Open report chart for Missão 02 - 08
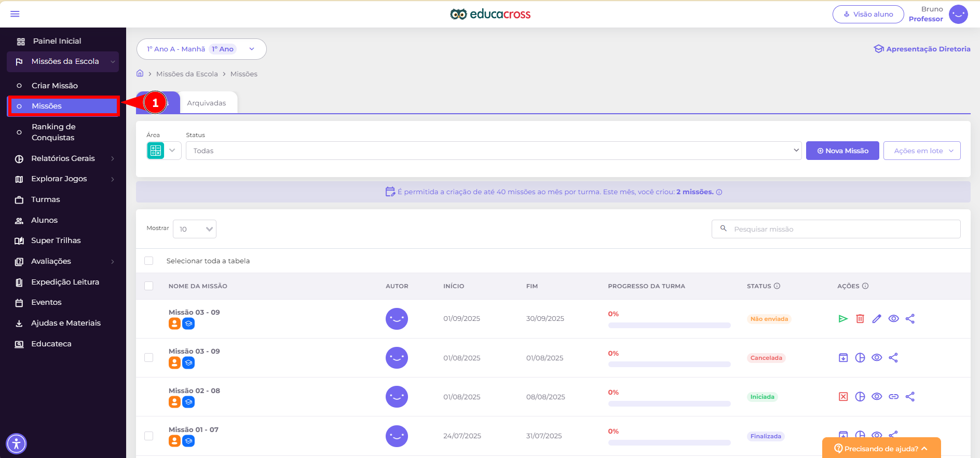The image size is (980, 458). point(860,397)
